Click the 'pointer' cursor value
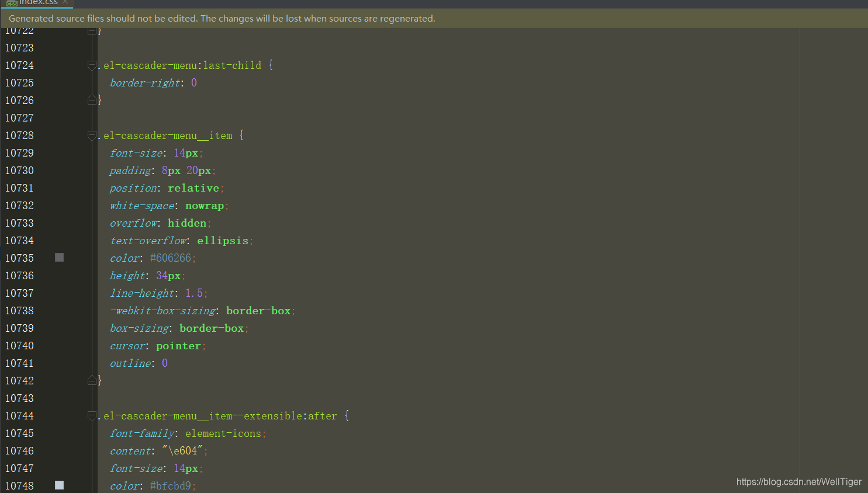The image size is (868, 493). point(178,346)
